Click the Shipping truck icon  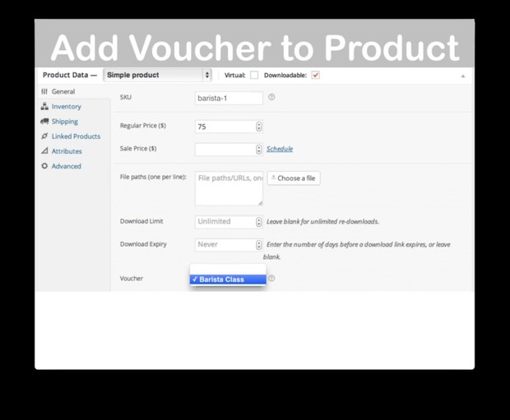44,122
